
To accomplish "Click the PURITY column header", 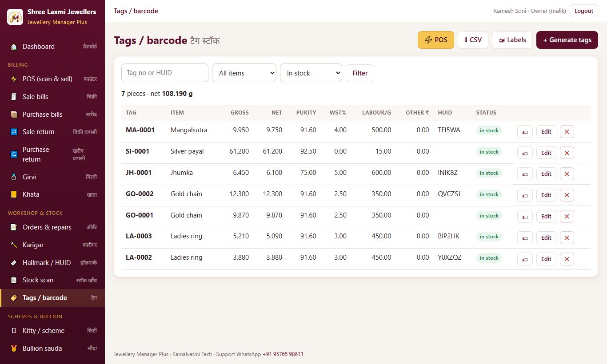I will pyautogui.click(x=306, y=113).
